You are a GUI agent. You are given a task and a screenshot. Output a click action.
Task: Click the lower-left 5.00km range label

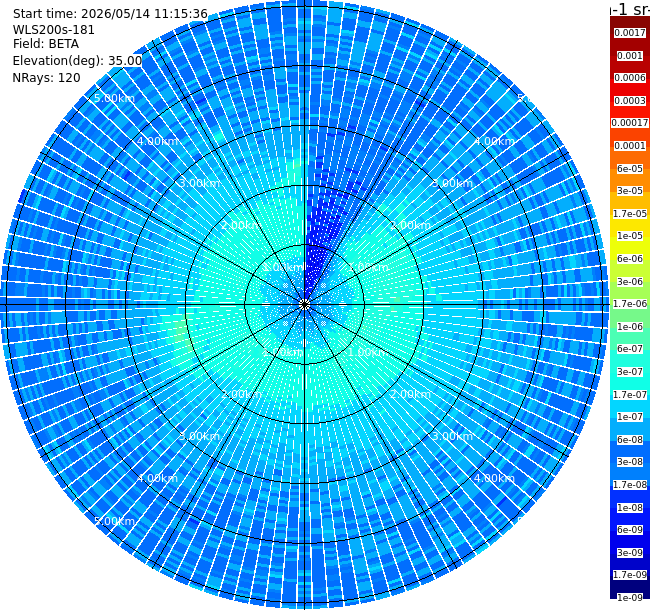tap(114, 521)
